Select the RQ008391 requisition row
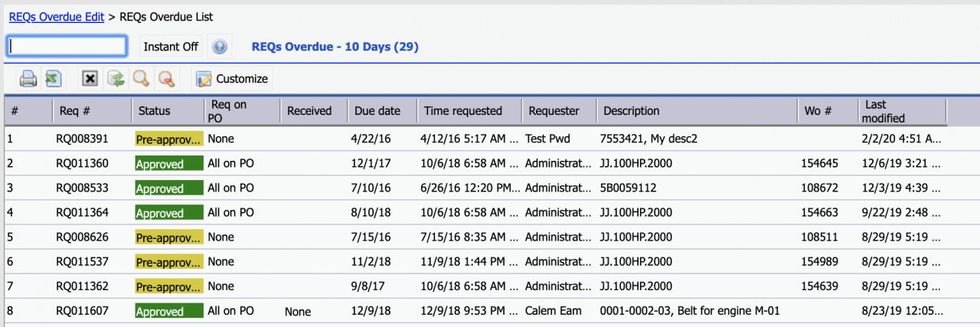 click(x=490, y=139)
